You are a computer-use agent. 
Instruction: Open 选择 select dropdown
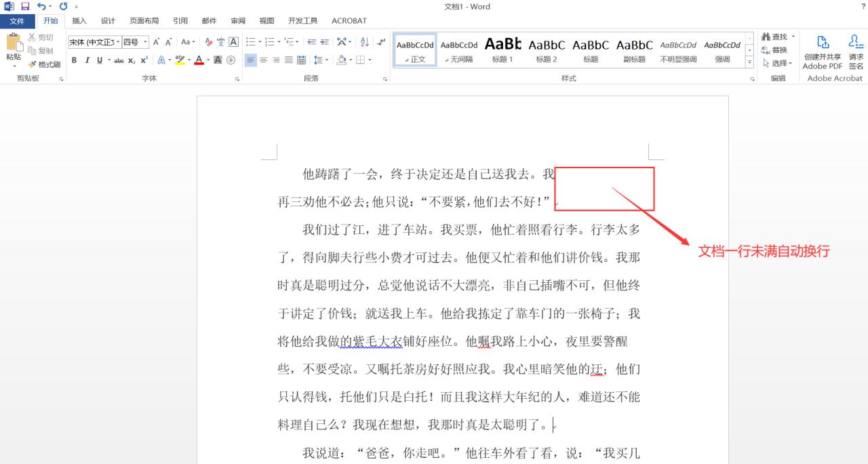[x=777, y=63]
